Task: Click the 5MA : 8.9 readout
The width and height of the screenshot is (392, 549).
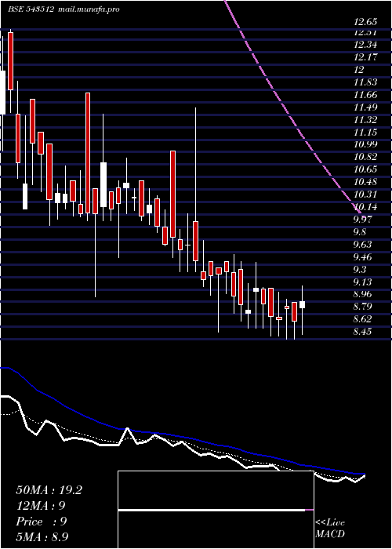Action: click(x=44, y=537)
